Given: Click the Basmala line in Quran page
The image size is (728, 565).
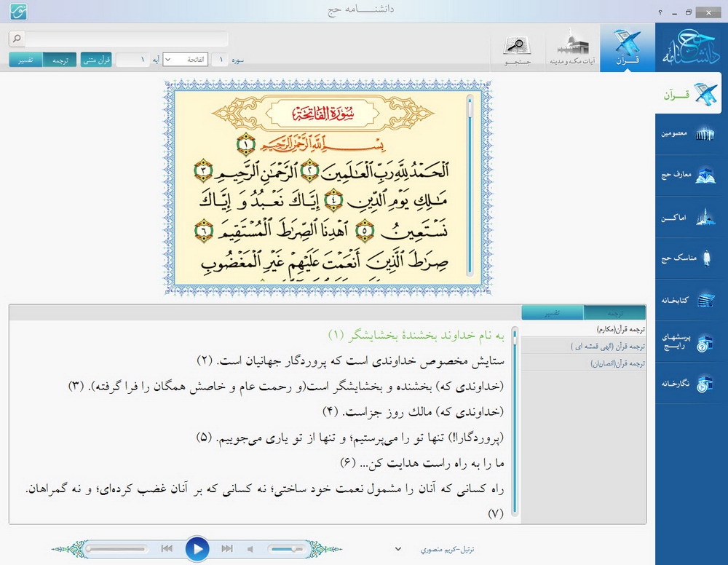Looking at the screenshot, I should click(323, 145).
